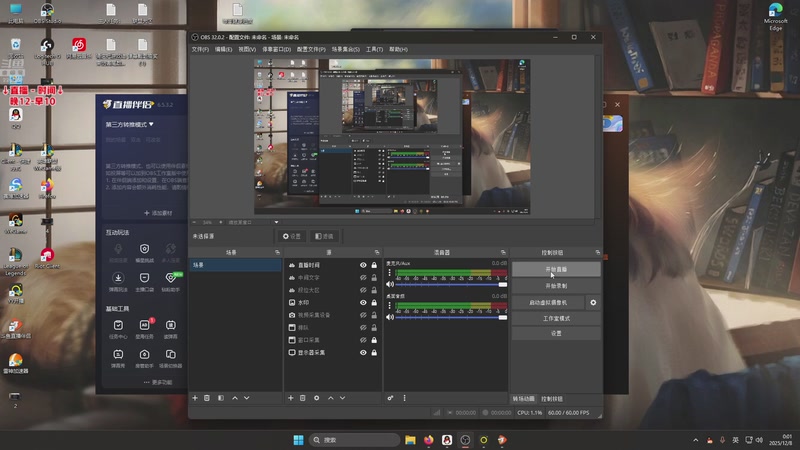Expand 更多功能 in 直播伴侣 window
This screenshot has height=450, width=800.
point(158,382)
